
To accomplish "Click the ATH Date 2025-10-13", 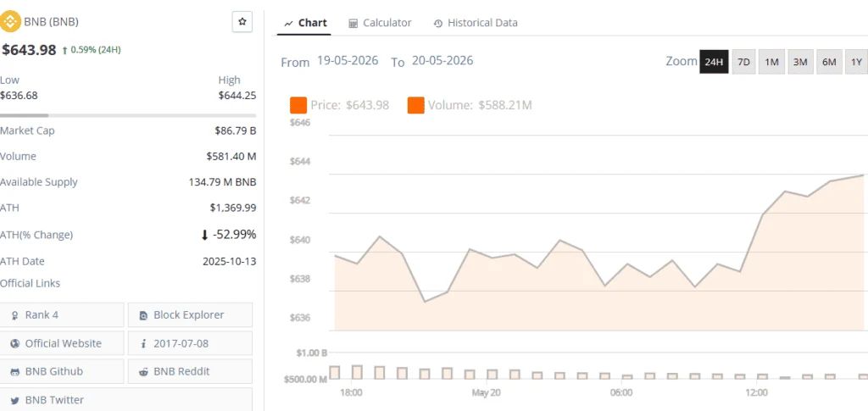I will pos(229,261).
